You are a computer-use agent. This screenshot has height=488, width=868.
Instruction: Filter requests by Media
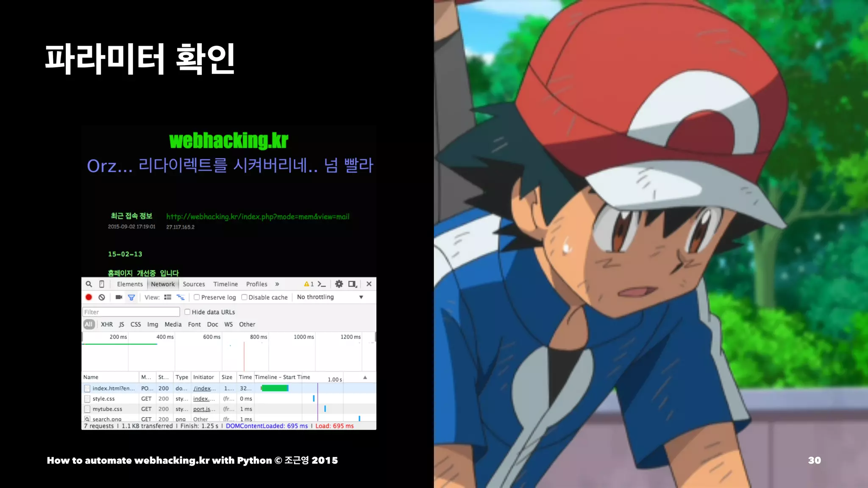point(173,324)
